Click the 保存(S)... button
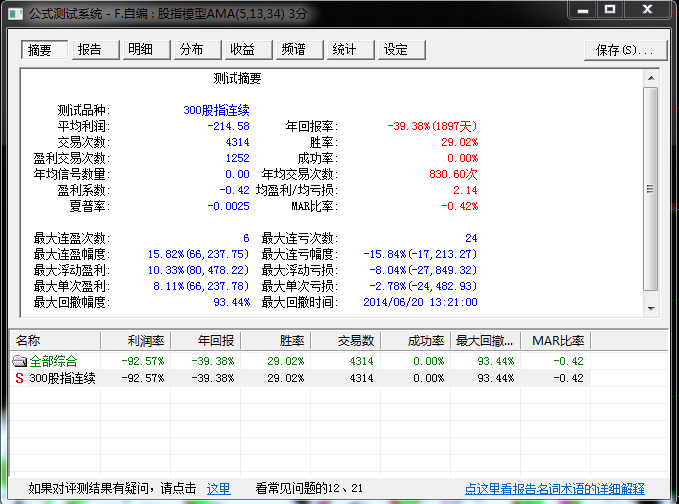Image resolution: width=679 pixels, height=504 pixels. pyautogui.click(x=625, y=50)
